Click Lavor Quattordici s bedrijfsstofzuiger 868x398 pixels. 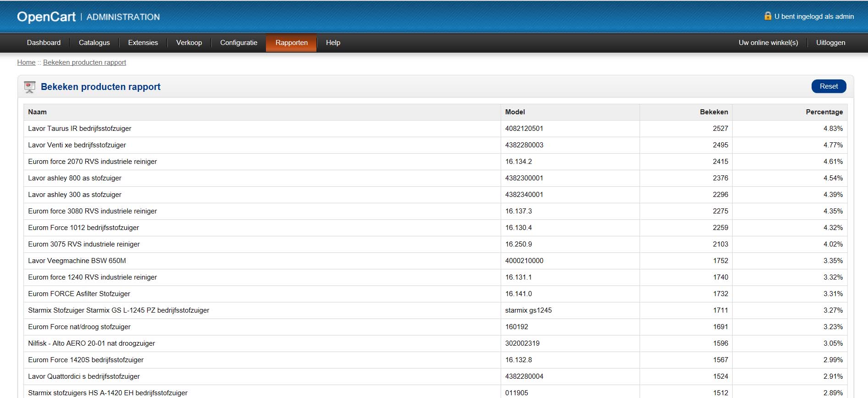coord(84,376)
